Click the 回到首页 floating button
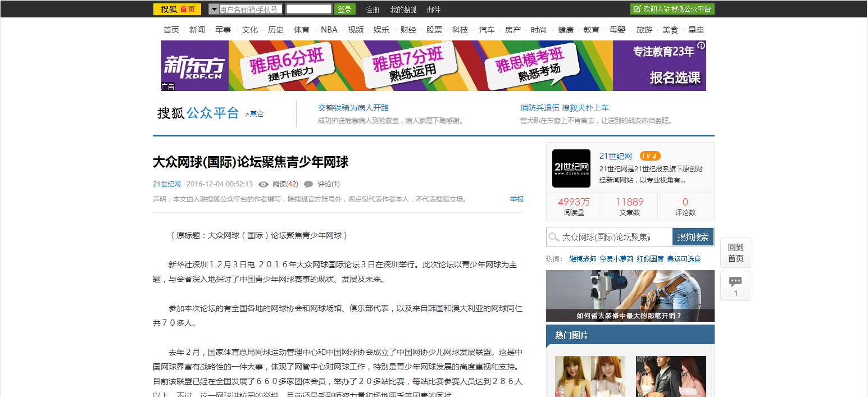Viewport: 868px width, 397px height. pyautogui.click(x=735, y=253)
